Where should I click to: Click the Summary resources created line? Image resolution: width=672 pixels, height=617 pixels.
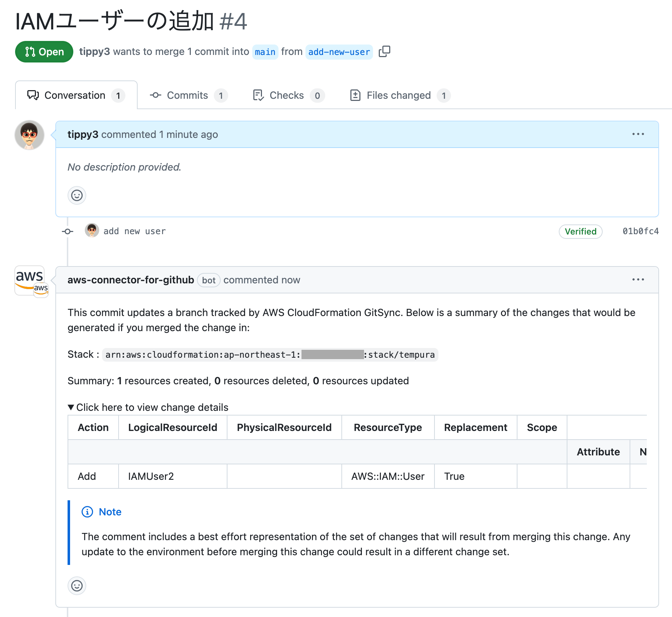click(238, 381)
